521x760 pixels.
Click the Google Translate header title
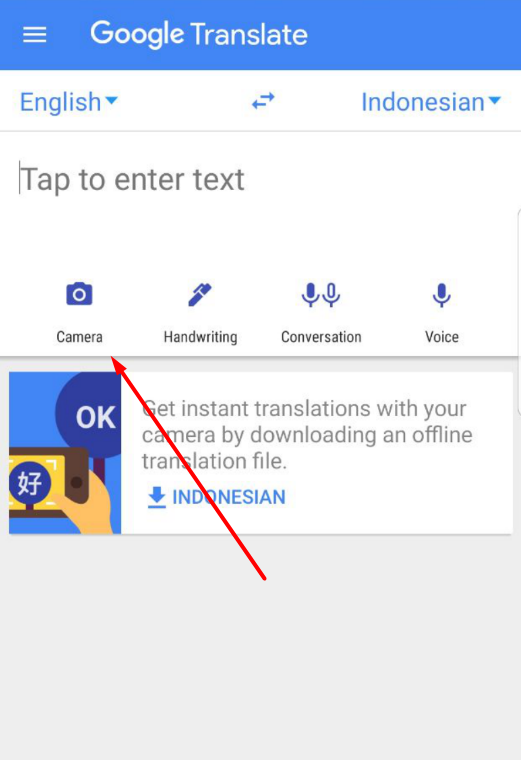[199, 34]
